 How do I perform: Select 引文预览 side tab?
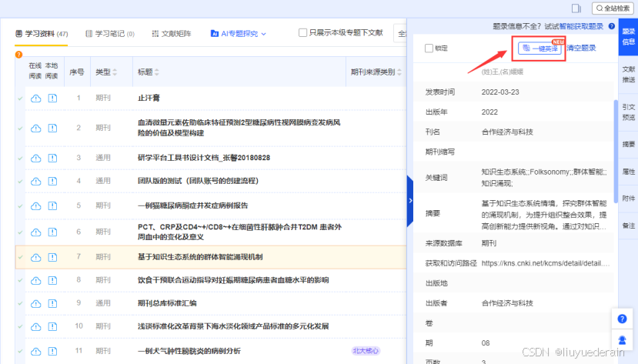(x=628, y=112)
